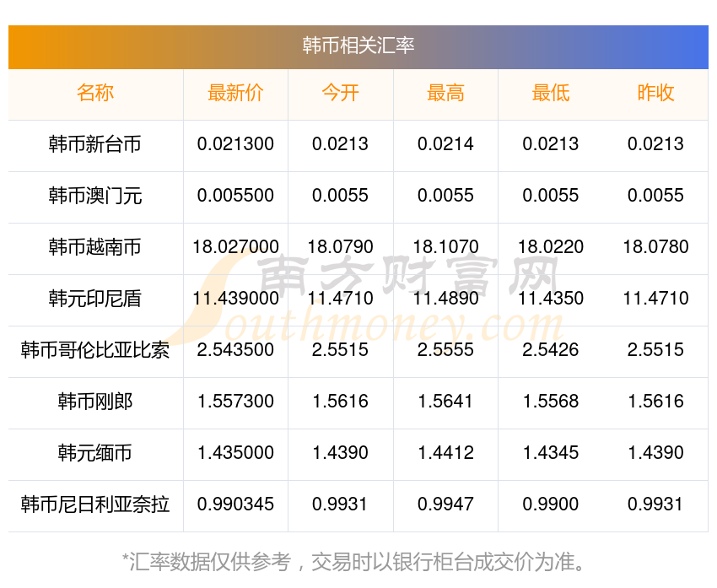Click the 韩币相关汇率 table title banner
The height and width of the screenshot is (588, 717).
tap(358, 46)
